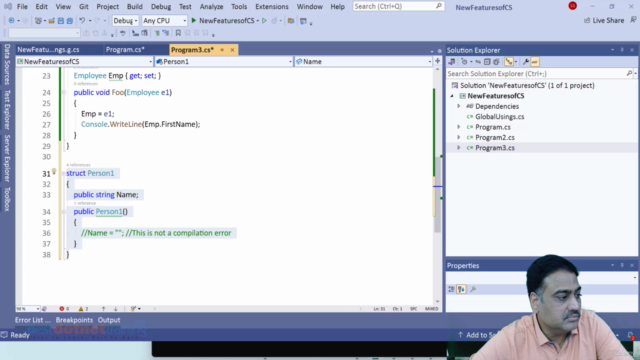
Task: Open the Debug configuration dropdown
Action: click(x=125, y=20)
